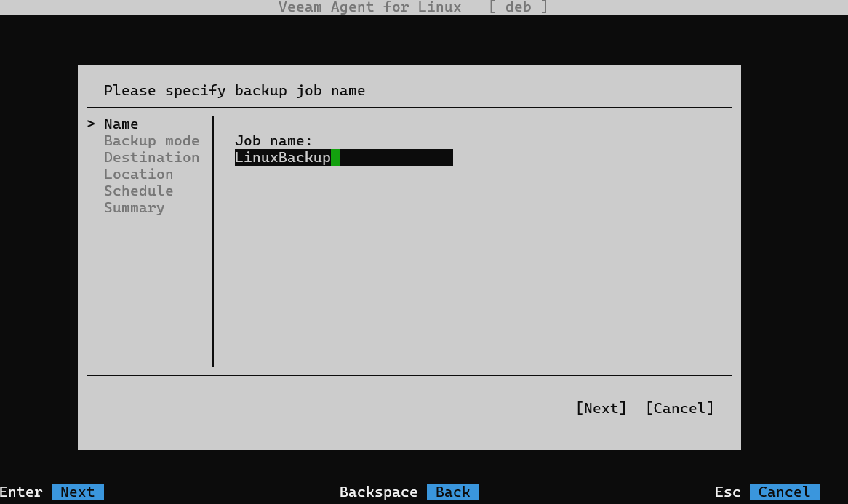
Task: Click the Veeam Agent for Linux title
Action: [369, 7]
